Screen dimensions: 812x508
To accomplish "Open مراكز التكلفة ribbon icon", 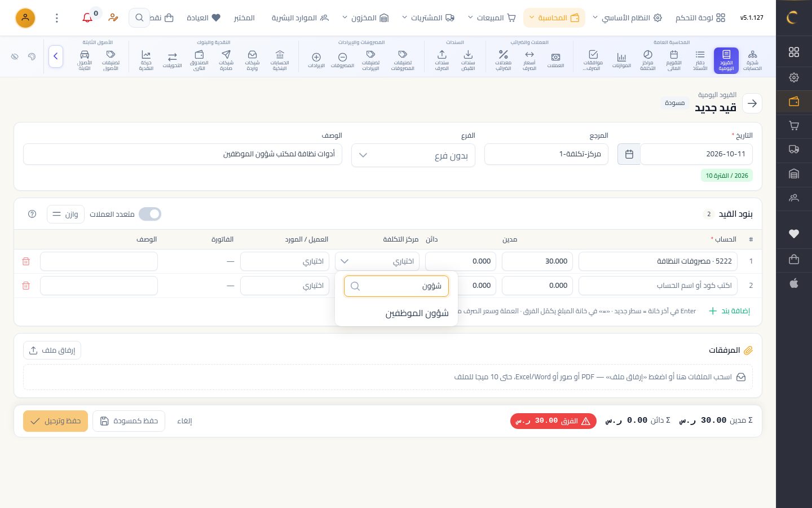I will coord(647,60).
